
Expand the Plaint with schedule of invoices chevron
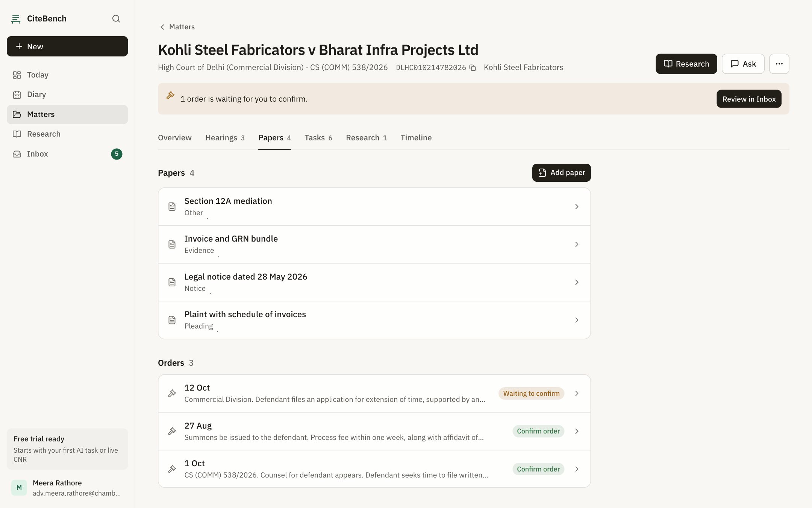click(x=577, y=320)
